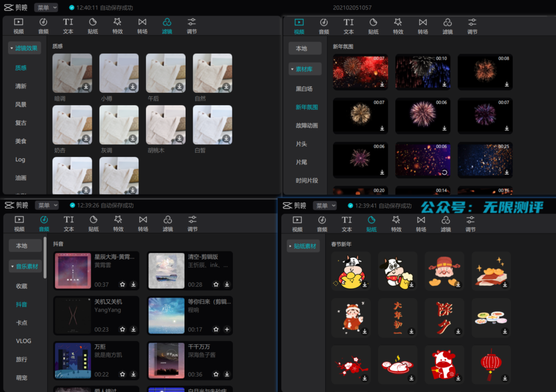Open the 卡点 music category
This screenshot has width=556, height=392.
22,323
